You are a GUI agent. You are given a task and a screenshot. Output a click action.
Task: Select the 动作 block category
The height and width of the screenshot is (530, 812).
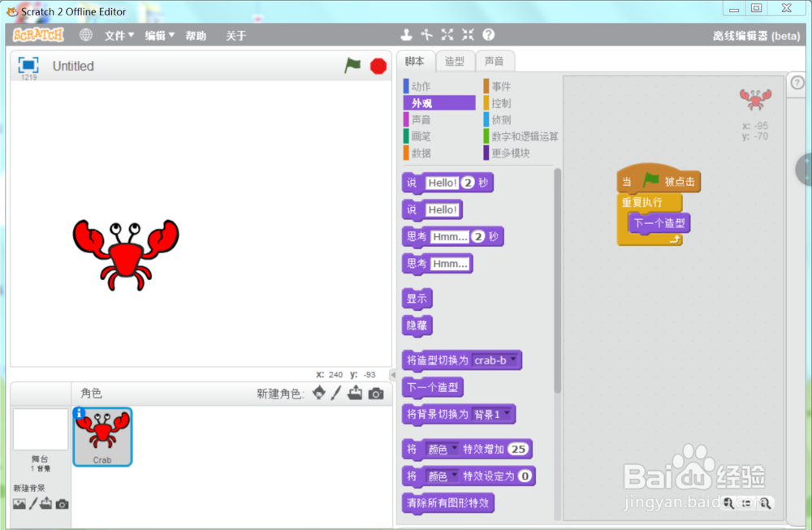pyautogui.click(x=422, y=85)
